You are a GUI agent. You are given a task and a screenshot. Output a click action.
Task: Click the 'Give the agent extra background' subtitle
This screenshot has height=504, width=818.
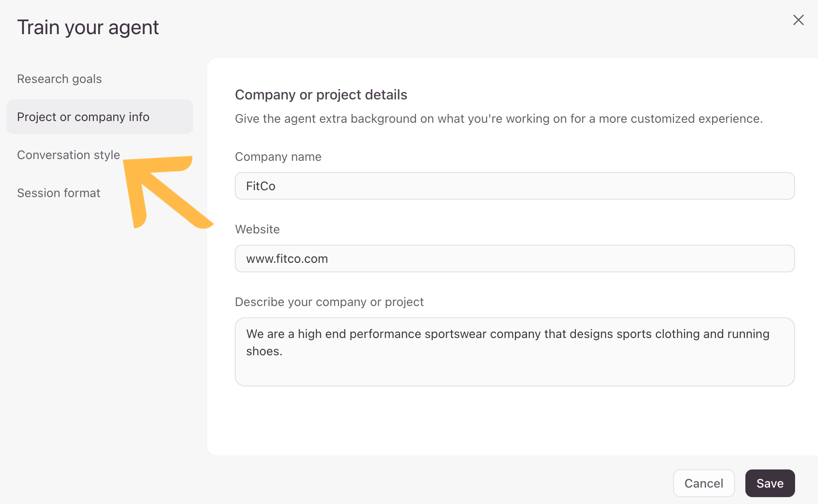coord(498,118)
